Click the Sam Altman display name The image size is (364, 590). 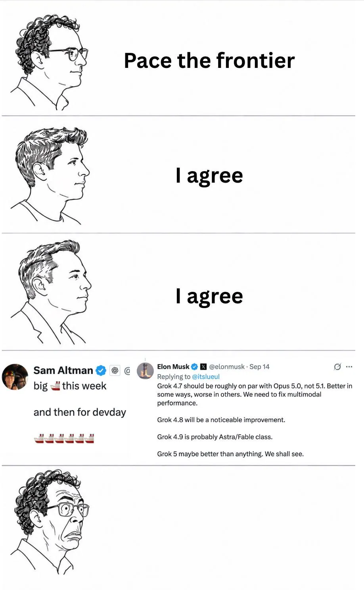pos(63,370)
